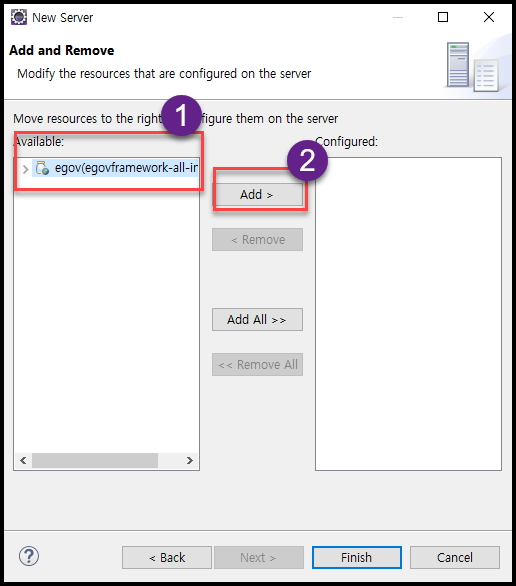Maximize the New Server window

tap(443, 17)
